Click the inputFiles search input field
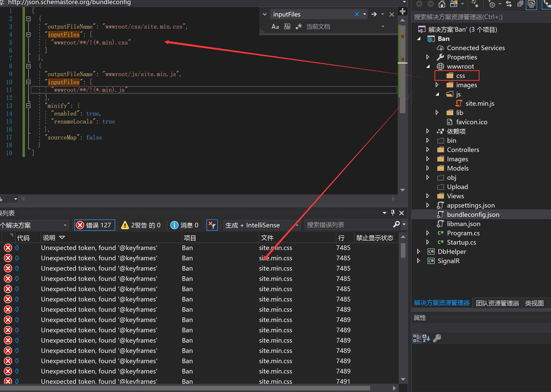The width and height of the screenshot is (551, 392). click(312, 14)
